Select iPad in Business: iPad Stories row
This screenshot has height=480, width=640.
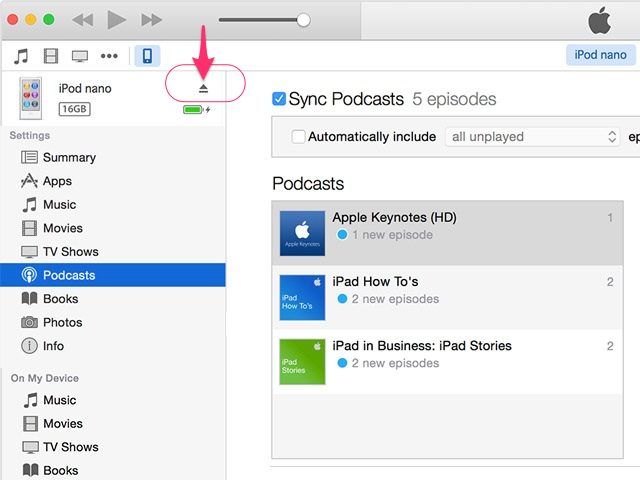point(447,362)
